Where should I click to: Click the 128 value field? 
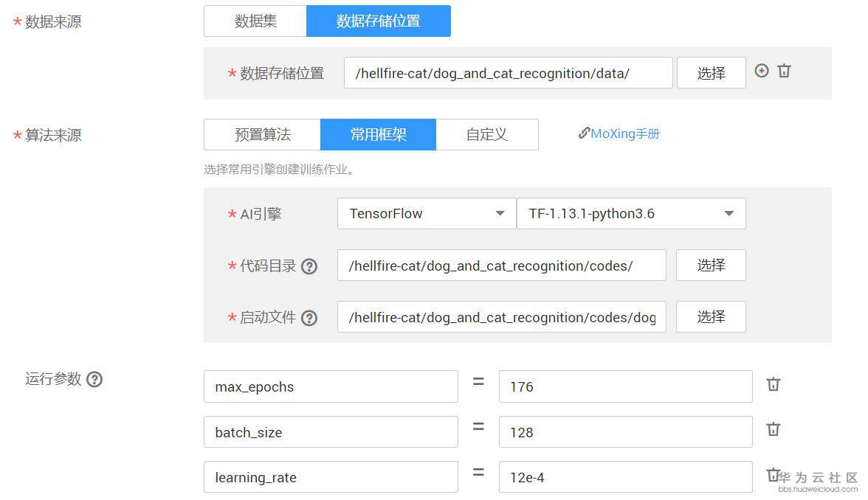pos(626,432)
